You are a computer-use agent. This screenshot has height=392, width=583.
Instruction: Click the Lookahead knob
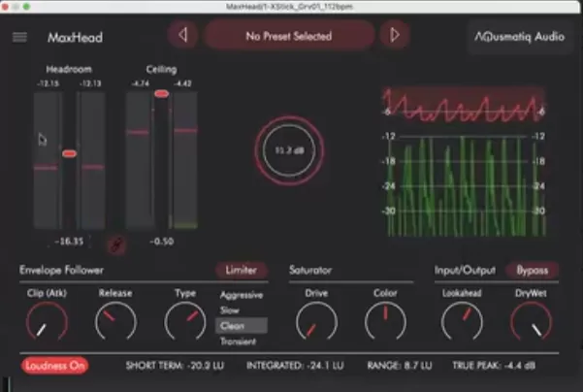point(462,322)
